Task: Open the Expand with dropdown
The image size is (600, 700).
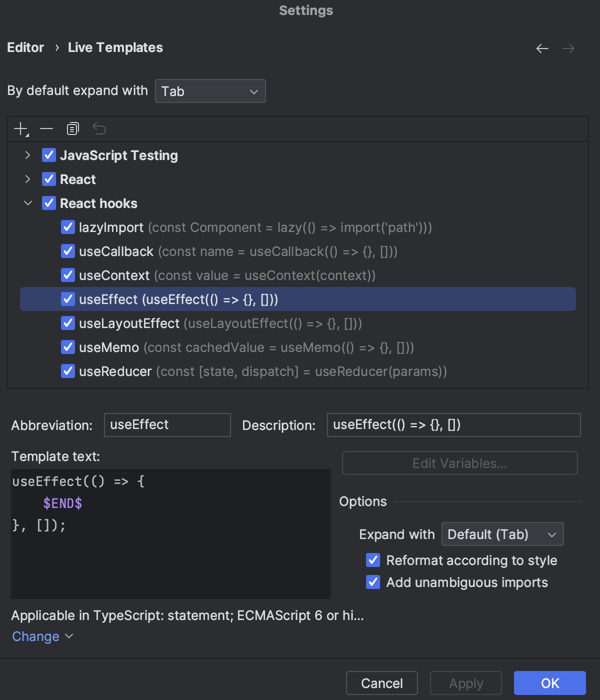Action: 502,534
